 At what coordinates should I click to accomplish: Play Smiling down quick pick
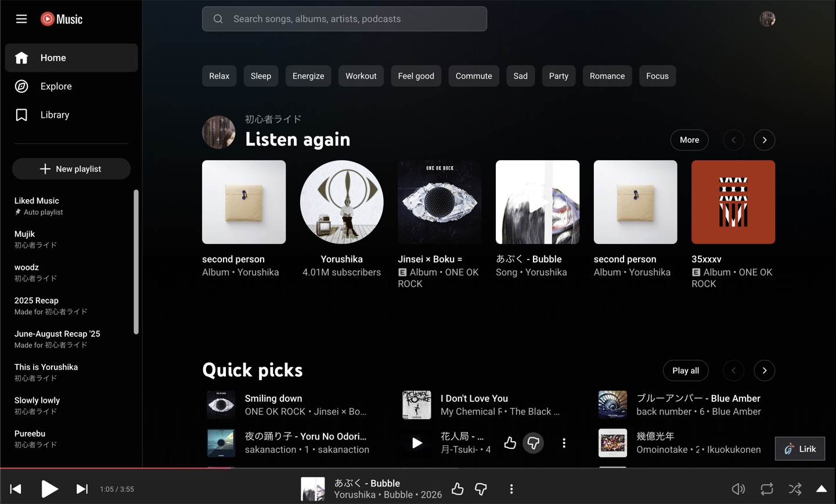[221, 405]
